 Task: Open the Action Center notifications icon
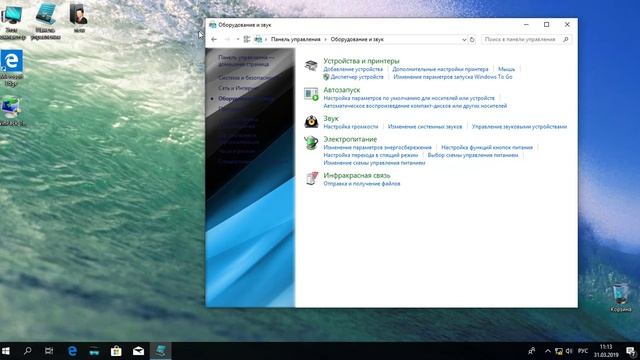coord(631,351)
